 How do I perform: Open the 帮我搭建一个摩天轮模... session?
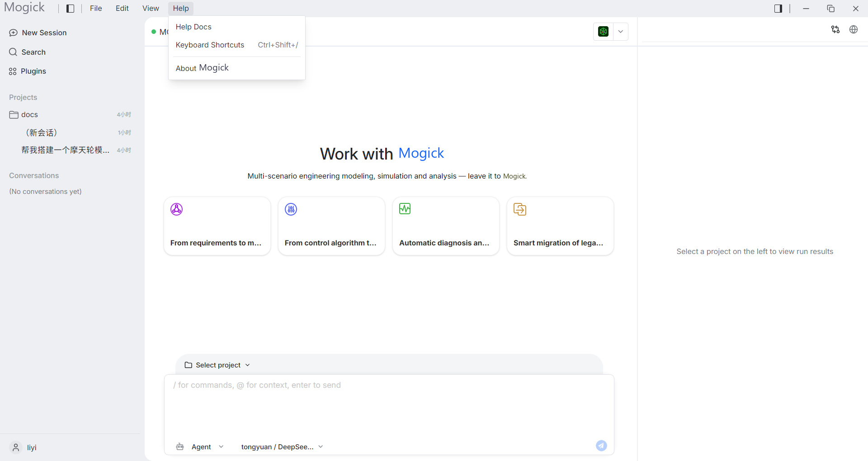tap(70, 150)
